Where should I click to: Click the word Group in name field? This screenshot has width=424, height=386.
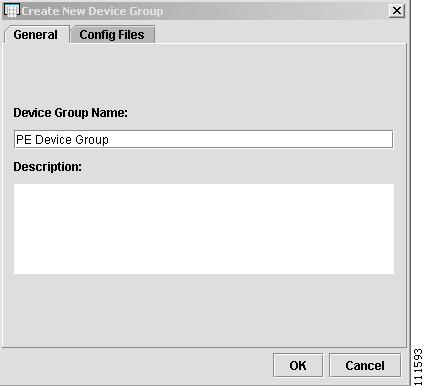[92, 140]
